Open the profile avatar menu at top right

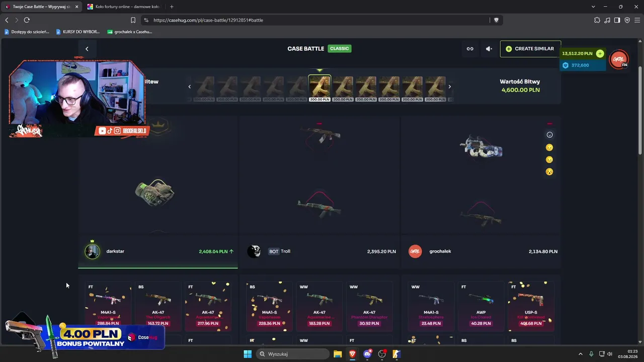point(619,59)
